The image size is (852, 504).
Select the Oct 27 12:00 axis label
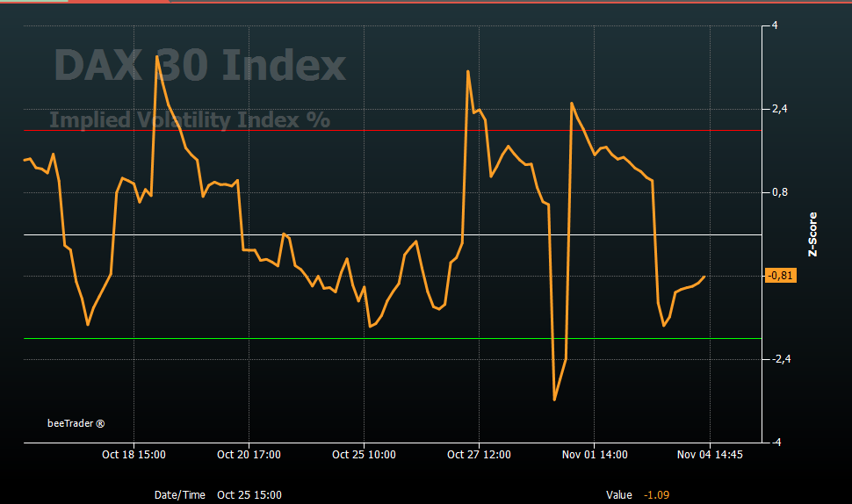(479, 455)
